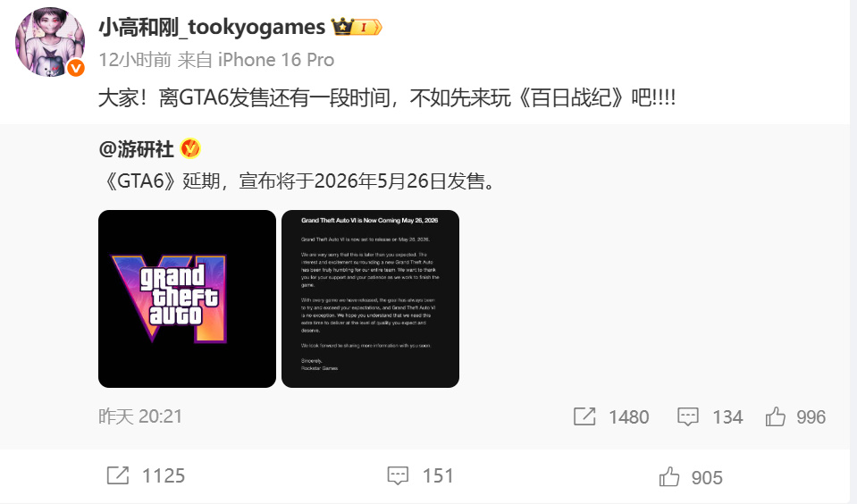Image resolution: width=857 pixels, height=504 pixels.
Task: Click the crown membership badge icon
Action: coord(357,27)
